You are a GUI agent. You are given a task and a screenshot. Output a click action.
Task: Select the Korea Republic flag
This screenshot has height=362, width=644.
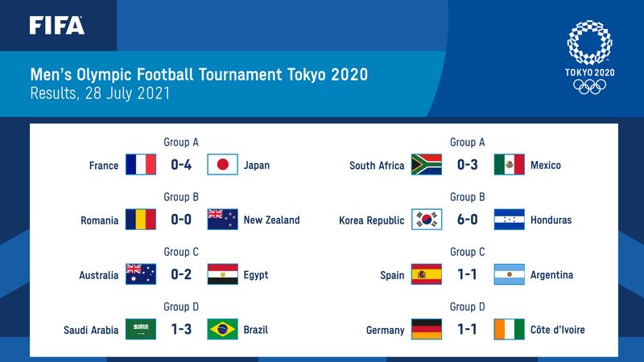[427, 219]
